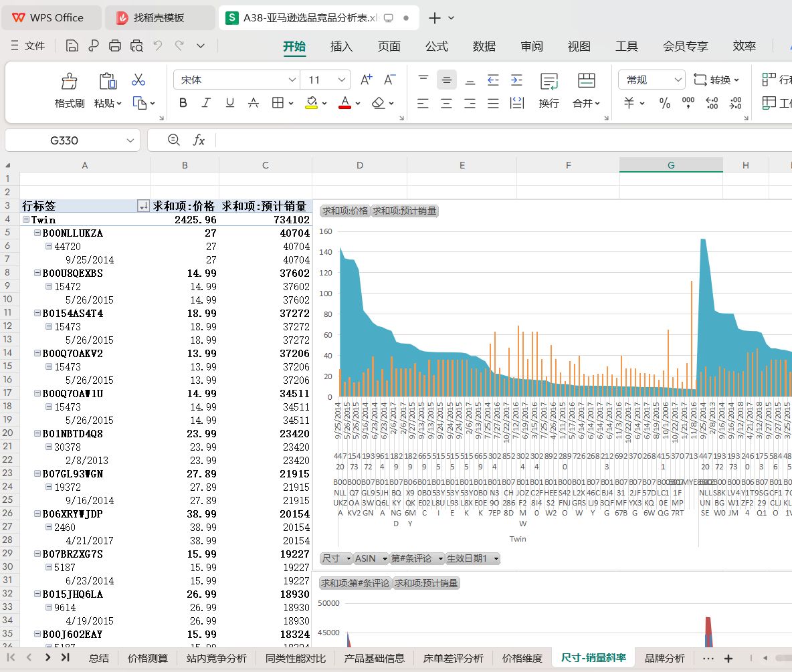Toggle Strikethrough formatting
The image size is (792, 672).
tap(254, 103)
